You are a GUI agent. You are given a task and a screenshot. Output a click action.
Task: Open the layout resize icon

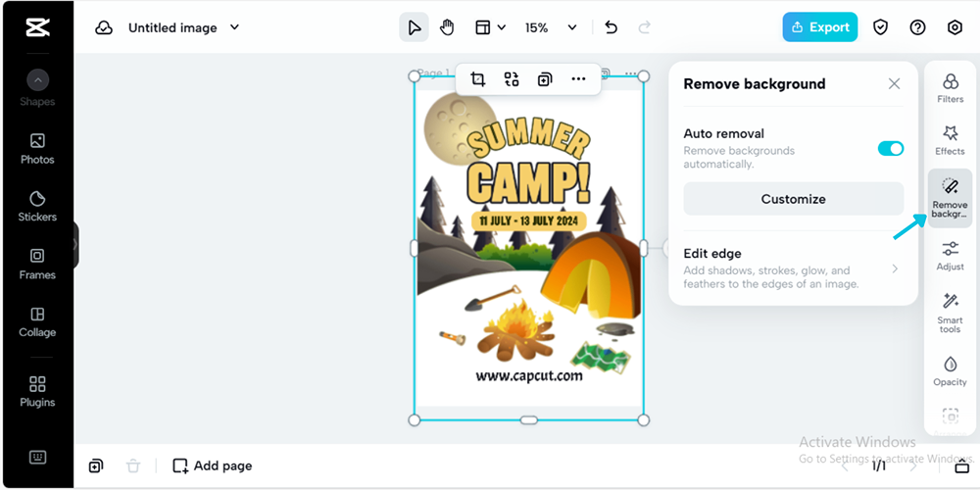pos(482,27)
